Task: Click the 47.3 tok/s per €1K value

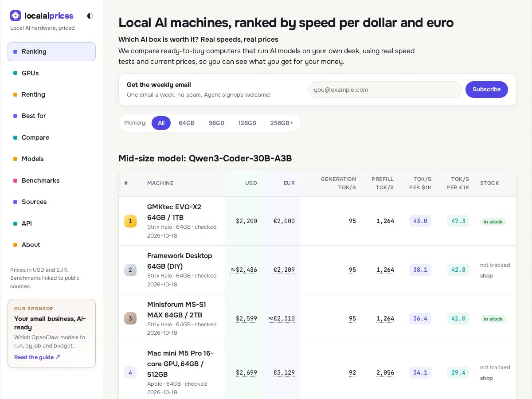Action: pos(458,221)
